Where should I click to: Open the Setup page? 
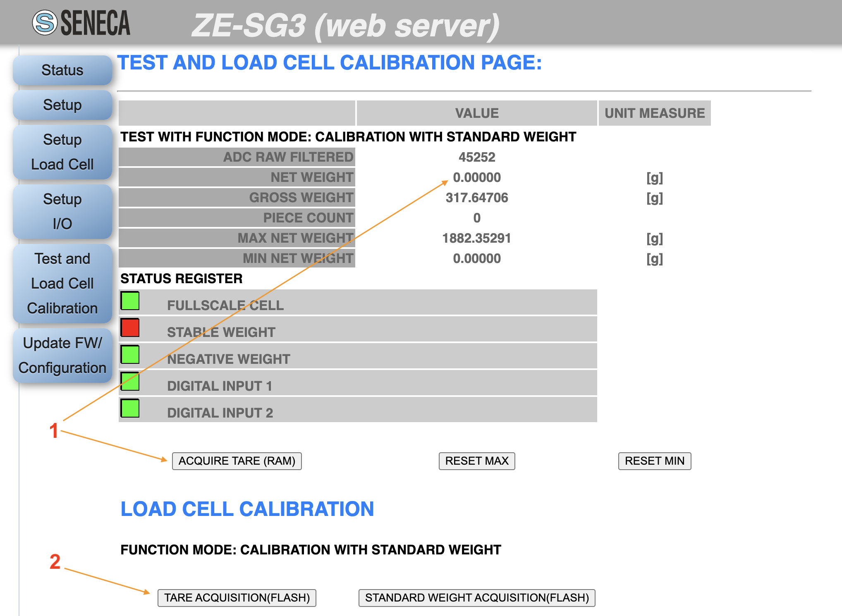point(62,105)
